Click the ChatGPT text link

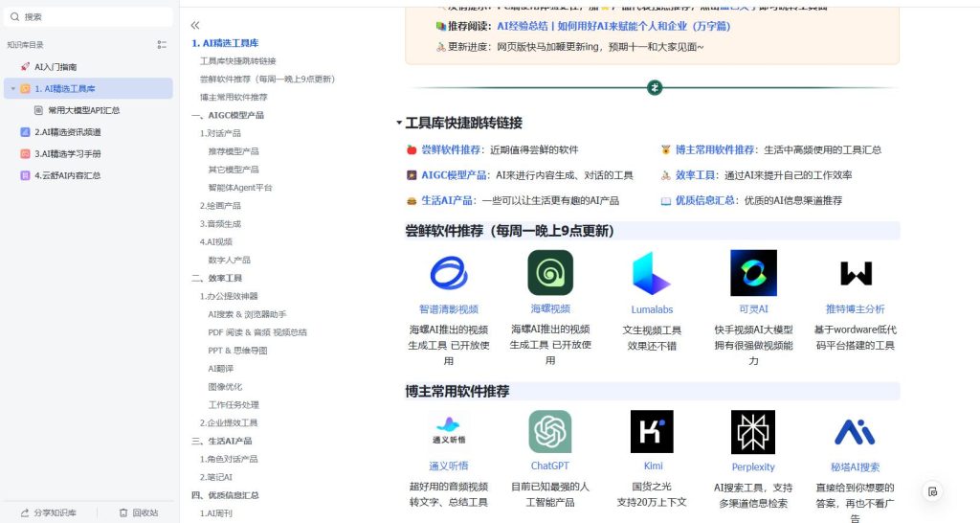(x=550, y=466)
